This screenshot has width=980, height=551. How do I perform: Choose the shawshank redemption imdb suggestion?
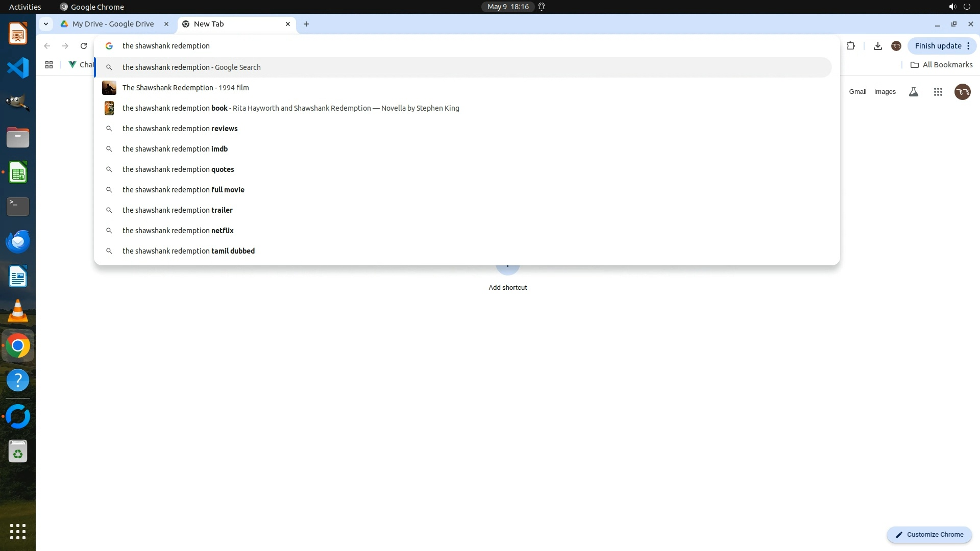click(x=175, y=149)
